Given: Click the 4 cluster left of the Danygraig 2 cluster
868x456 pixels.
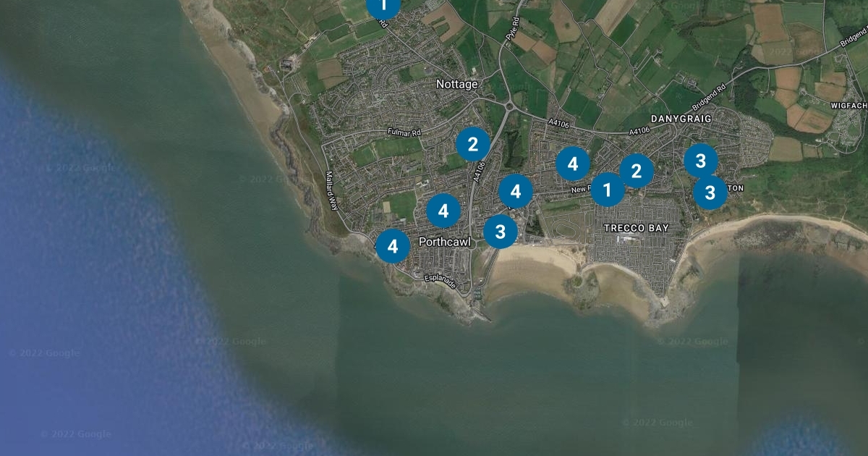Looking at the screenshot, I should (x=573, y=164).
